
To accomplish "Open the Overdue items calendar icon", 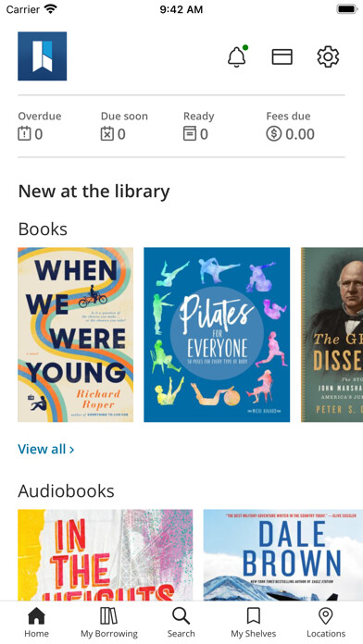I will click(x=24, y=134).
